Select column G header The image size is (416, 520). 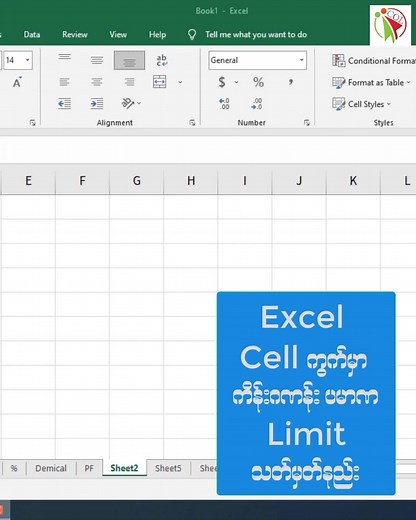pos(136,181)
